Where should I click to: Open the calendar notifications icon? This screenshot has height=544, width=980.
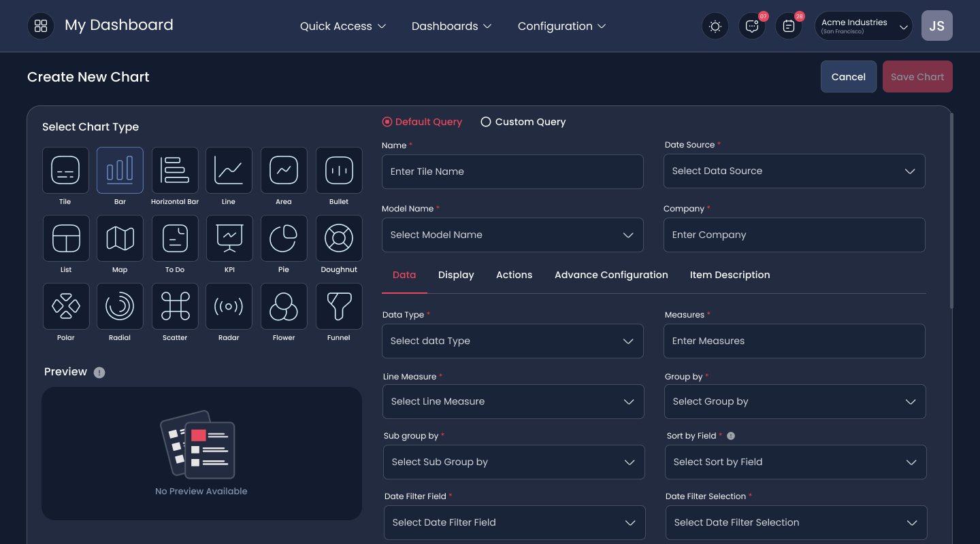pos(789,26)
